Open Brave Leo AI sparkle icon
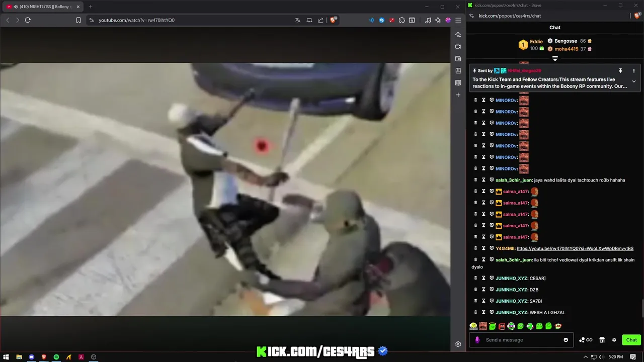The width and height of the screenshot is (644, 362). 438,20
